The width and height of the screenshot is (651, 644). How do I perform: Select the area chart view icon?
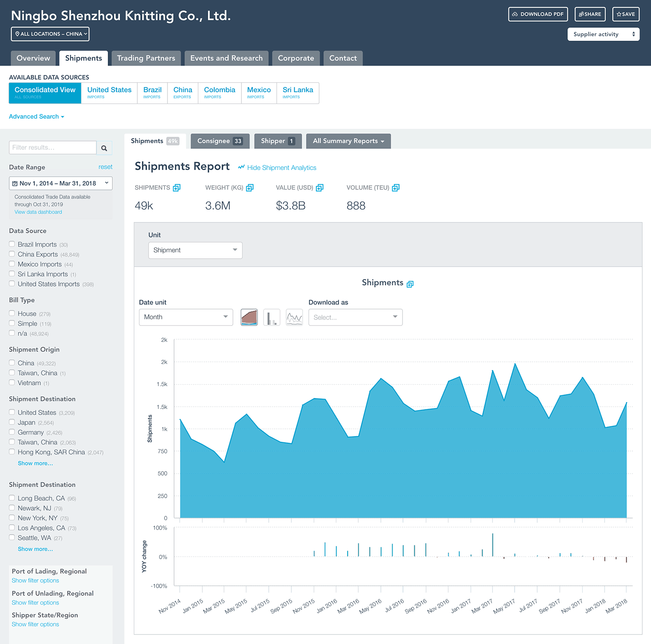click(x=249, y=317)
